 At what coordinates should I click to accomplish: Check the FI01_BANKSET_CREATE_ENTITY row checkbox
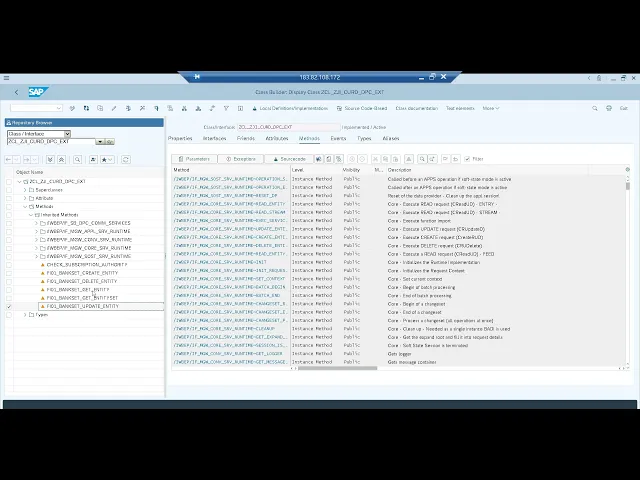click(x=9, y=273)
